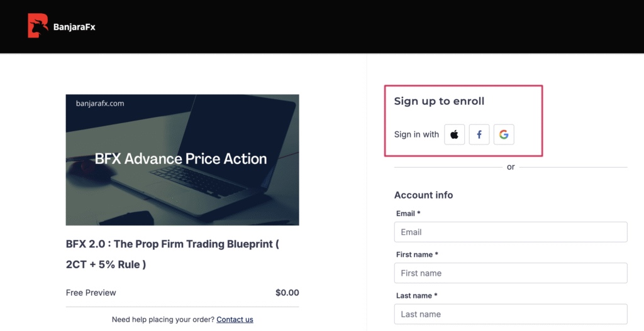Click the Free Preview label
644x331 pixels.
[91, 293]
